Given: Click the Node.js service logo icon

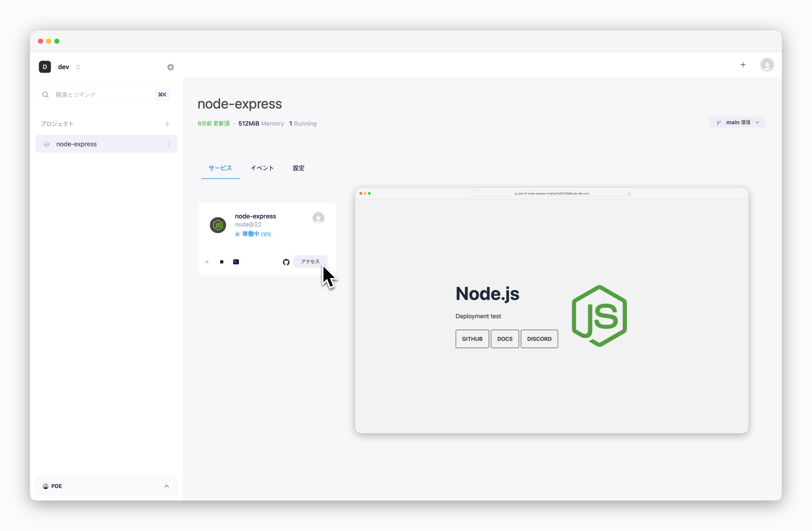Looking at the screenshot, I should click(218, 225).
